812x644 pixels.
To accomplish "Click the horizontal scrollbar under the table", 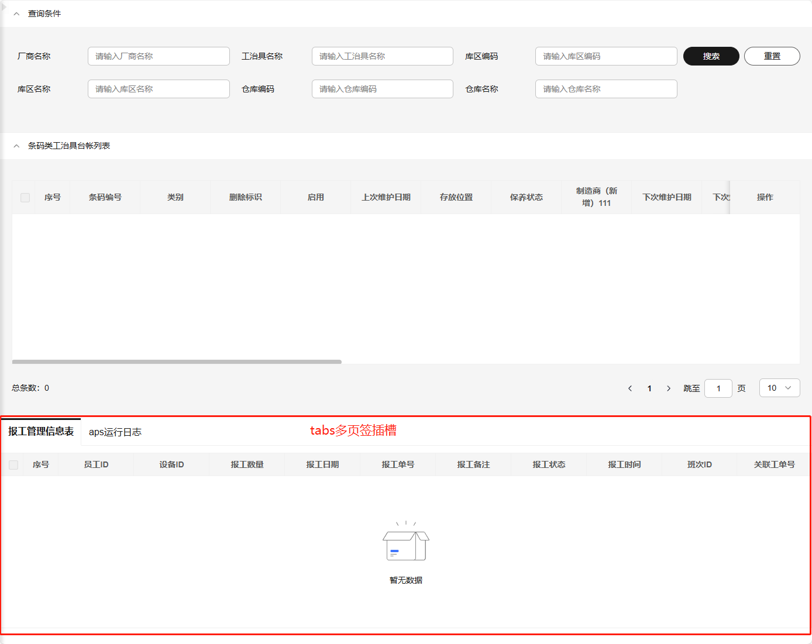I will (177, 362).
